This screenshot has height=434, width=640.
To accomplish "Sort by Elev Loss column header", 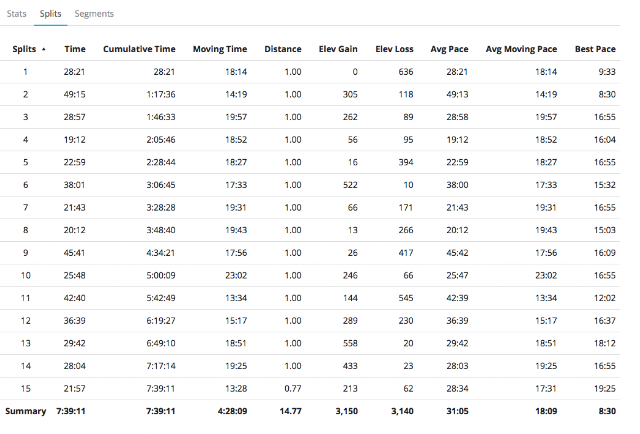I will [394, 49].
